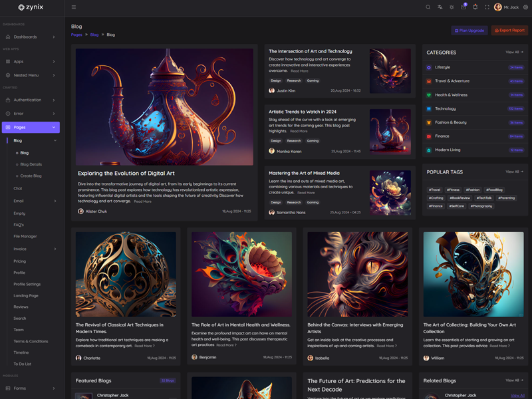Click the Export Report button
Screen dimensions: 532x399
click(x=509, y=30)
